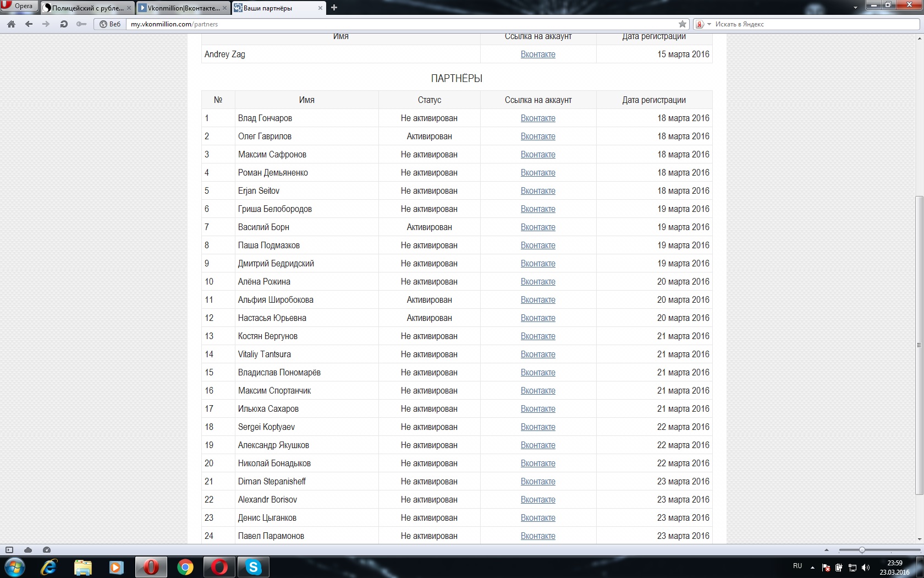Toggle the Opera panels sidebar icon
Screen dimensions: 924x578
tap(9, 550)
